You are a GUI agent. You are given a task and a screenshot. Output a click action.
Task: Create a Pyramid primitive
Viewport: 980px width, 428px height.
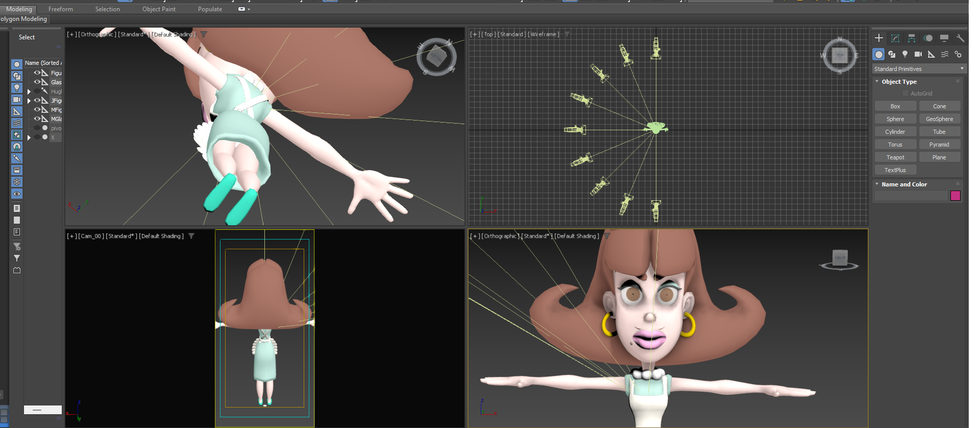tap(939, 145)
